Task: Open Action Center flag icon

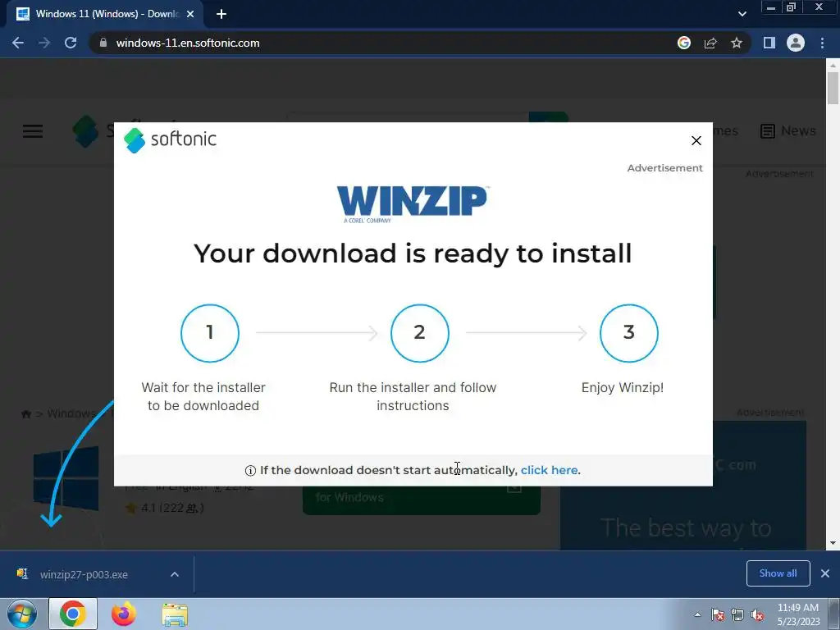Action: [x=718, y=614]
